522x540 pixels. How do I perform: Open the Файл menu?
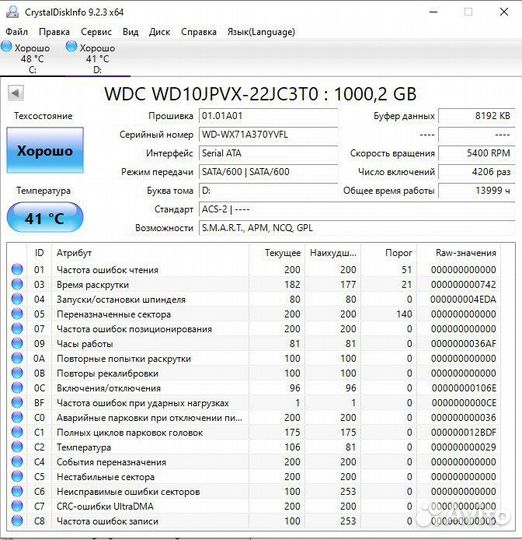pos(17,32)
